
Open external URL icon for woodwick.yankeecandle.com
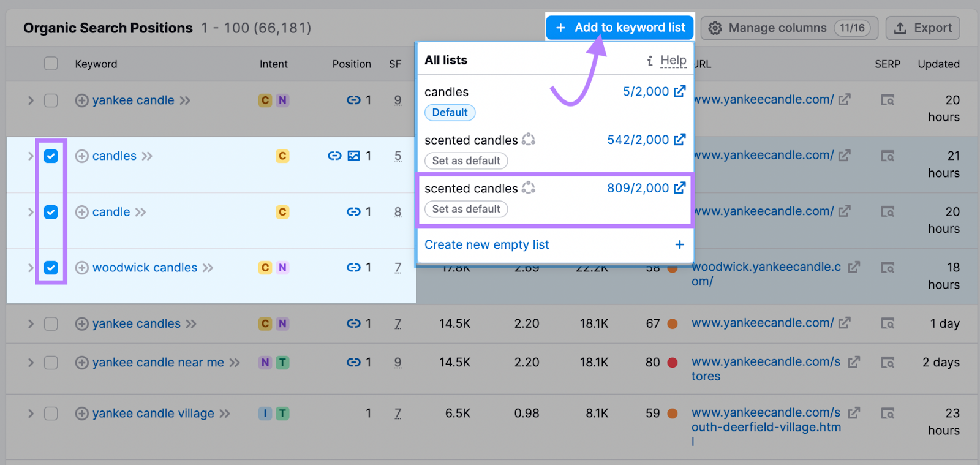pos(854,267)
